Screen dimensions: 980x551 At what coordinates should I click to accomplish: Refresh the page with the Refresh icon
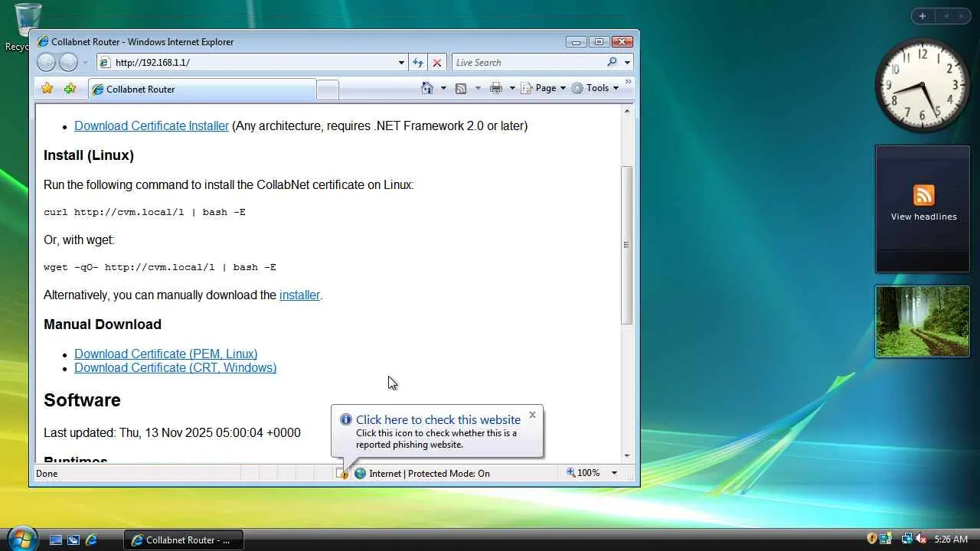418,63
